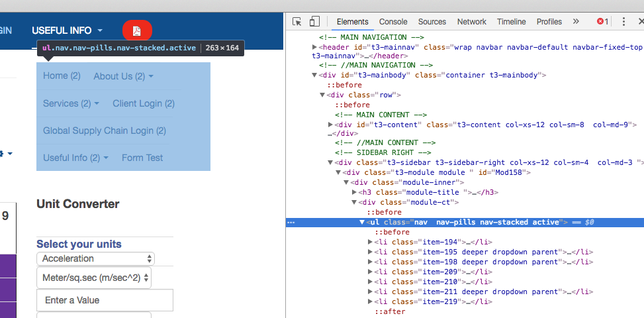644x318 pixels.
Task: Switch to the Console tab
Action: 393,22
